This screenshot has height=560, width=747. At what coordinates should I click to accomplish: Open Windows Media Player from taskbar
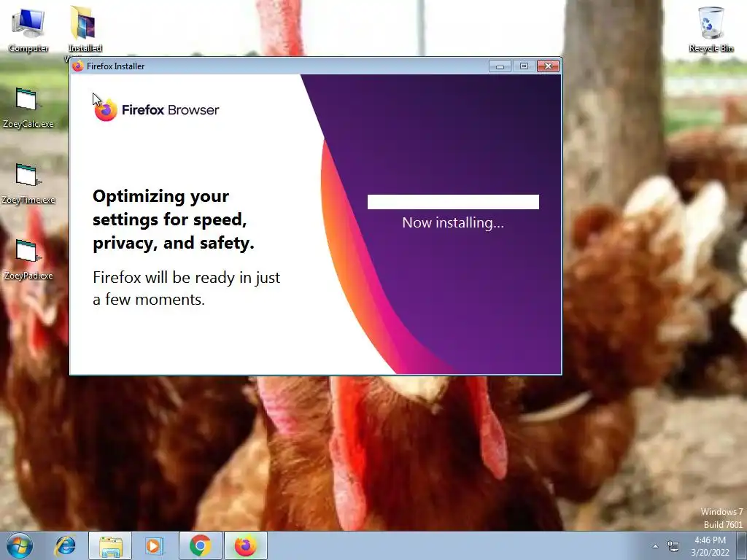point(155,545)
